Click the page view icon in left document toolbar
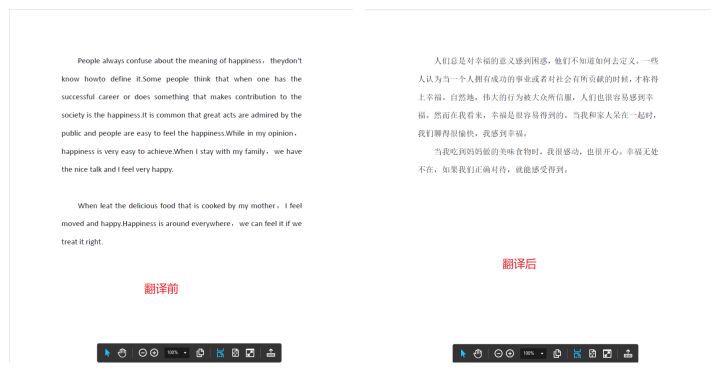This screenshot has height=372, width=720. pos(200,353)
